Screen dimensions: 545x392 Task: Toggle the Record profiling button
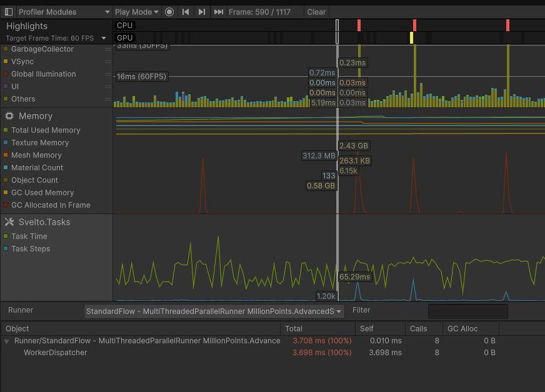point(169,12)
